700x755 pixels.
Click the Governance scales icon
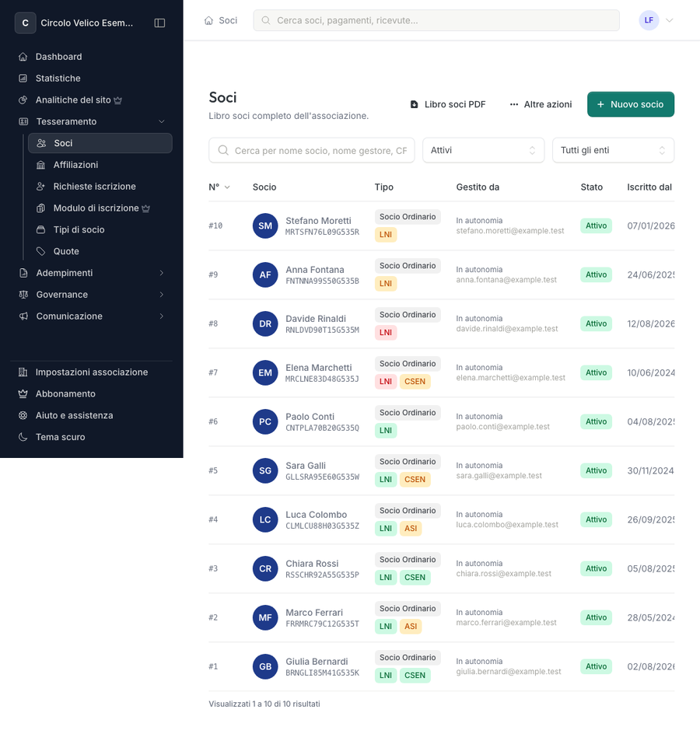click(23, 295)
